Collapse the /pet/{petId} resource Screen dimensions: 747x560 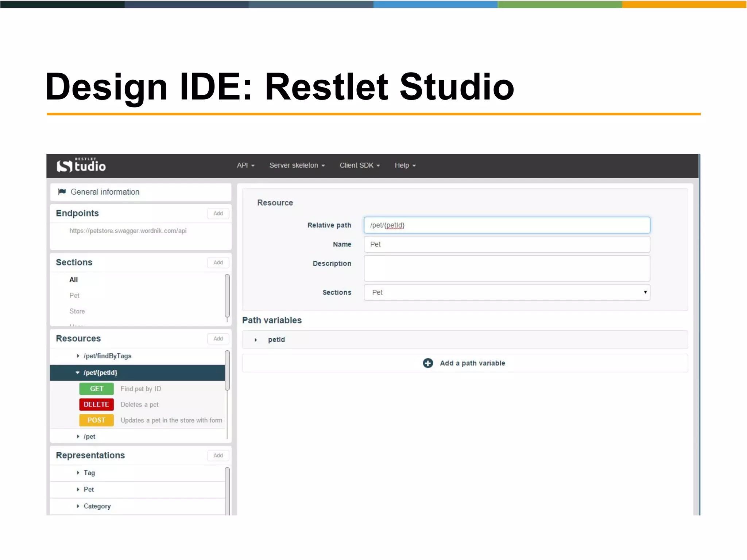point(77,373)
